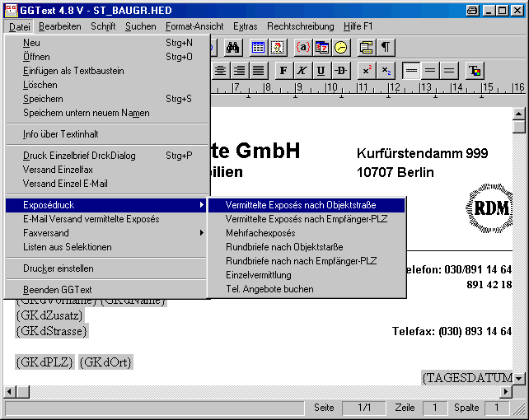
Task: Toggle italic formatting (K button)
Action: pyautogui.click(x=302, y=71)
